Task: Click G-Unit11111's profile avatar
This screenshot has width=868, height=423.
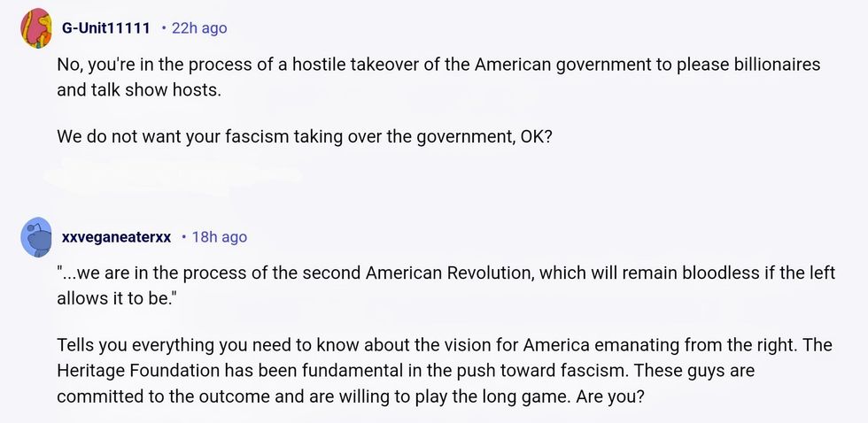Action: point(35,28)
